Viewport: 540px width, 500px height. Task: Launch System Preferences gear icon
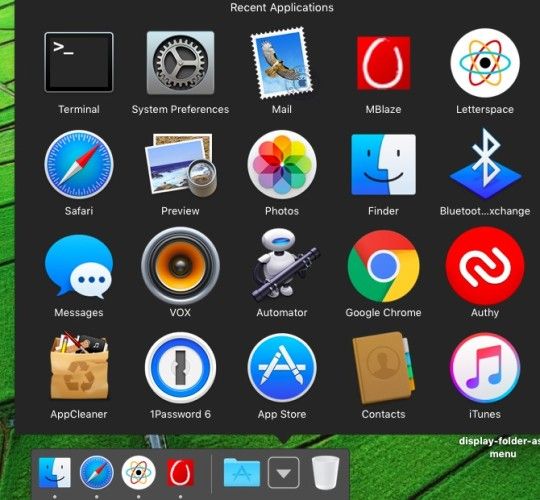[180, 63]
